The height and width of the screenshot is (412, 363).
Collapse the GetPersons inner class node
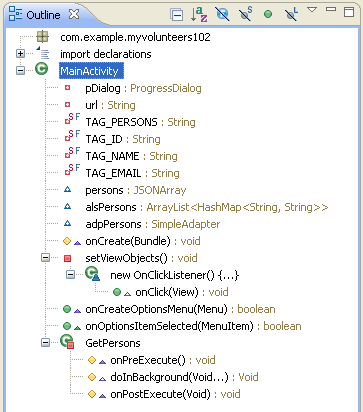pyautogui.click(x=46, y=342)
